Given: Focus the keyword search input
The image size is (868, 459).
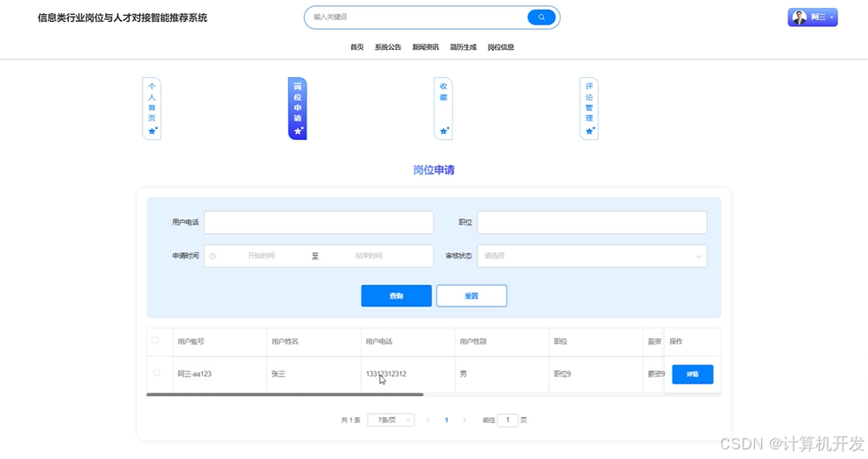Looking at the screenshot, I should [x=418, y=18].
